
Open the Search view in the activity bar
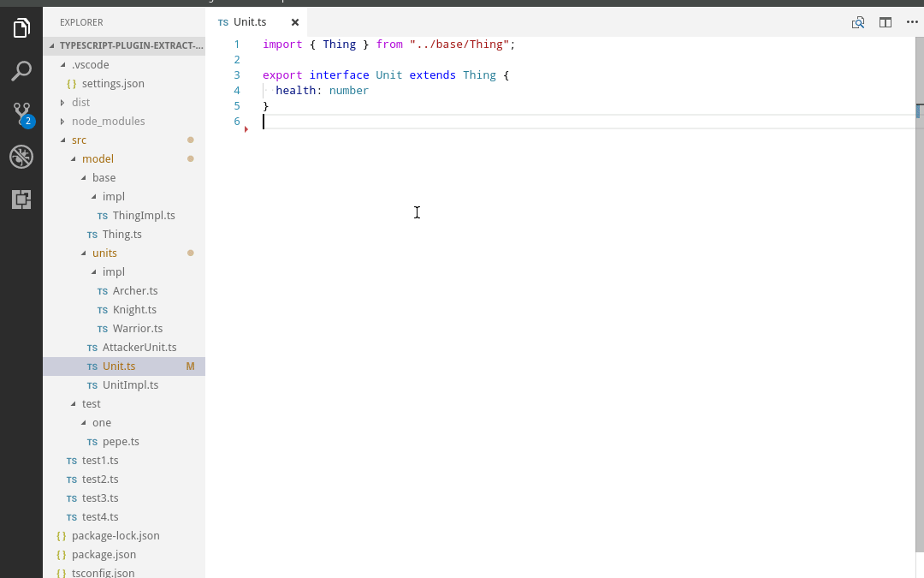[21, 71]
